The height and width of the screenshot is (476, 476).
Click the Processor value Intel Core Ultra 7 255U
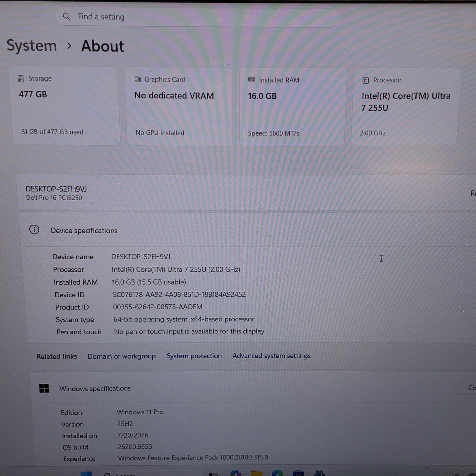[176, 269]
